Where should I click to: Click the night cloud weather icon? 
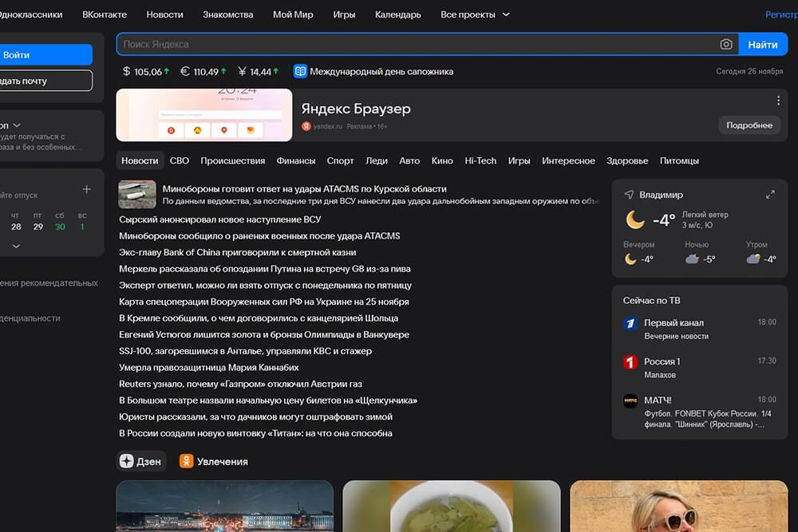[x=692, y=259]
